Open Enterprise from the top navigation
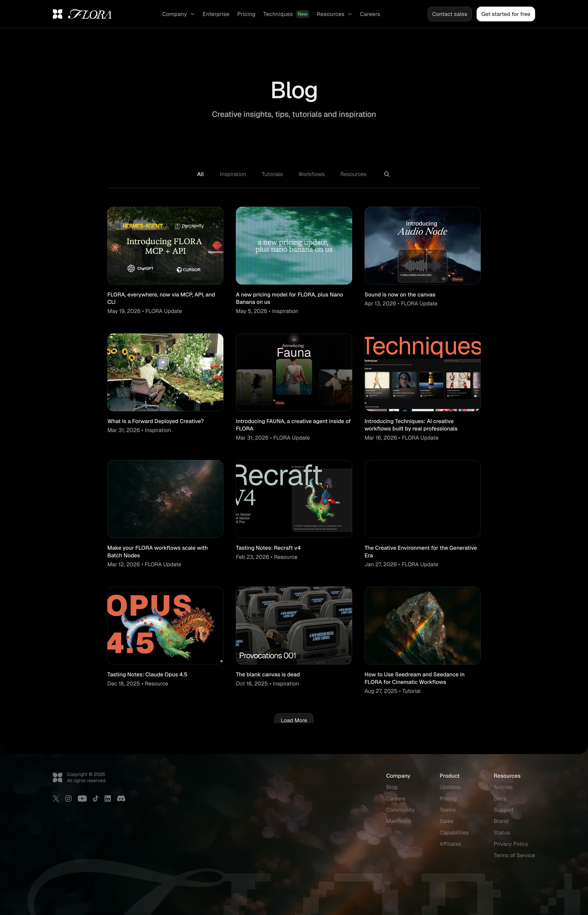588x915 pixels. point(216,14)
